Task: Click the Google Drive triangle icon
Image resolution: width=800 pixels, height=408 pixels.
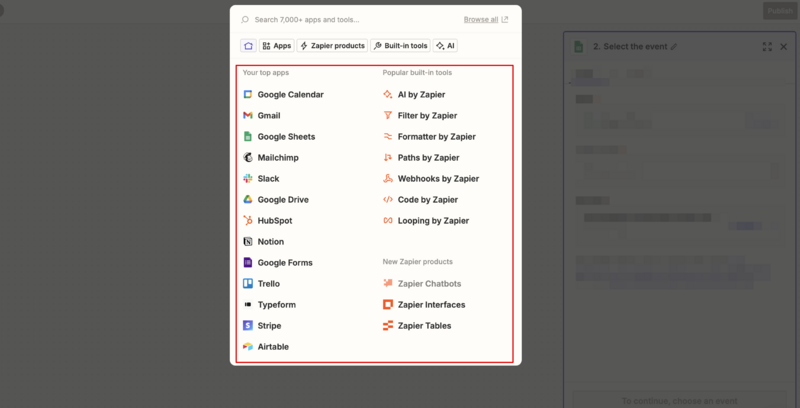Action: 248,199
